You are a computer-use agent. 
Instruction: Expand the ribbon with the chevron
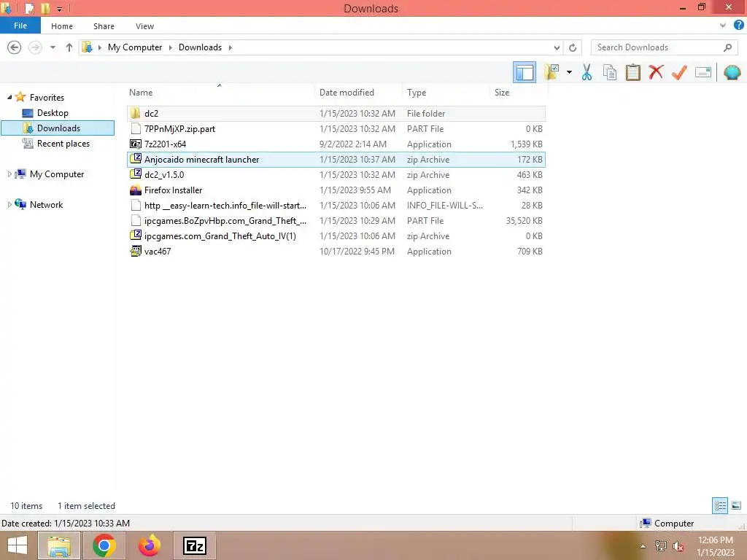coord(723,26)
